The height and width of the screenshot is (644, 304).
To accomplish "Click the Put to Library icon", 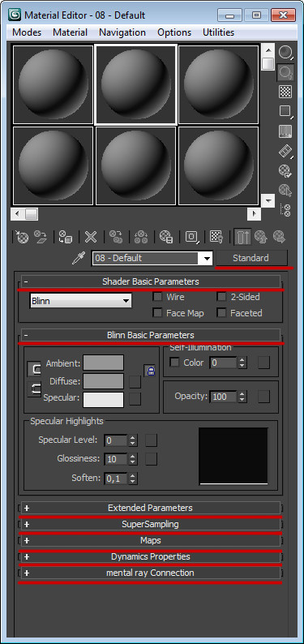I will coord(166,237).
